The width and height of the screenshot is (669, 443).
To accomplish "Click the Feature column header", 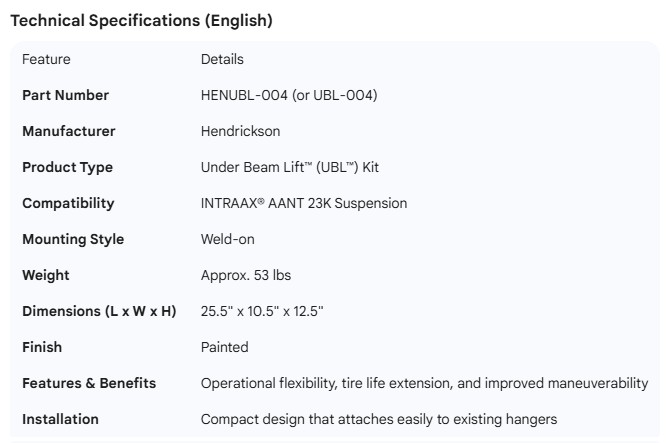I will 46,59.
